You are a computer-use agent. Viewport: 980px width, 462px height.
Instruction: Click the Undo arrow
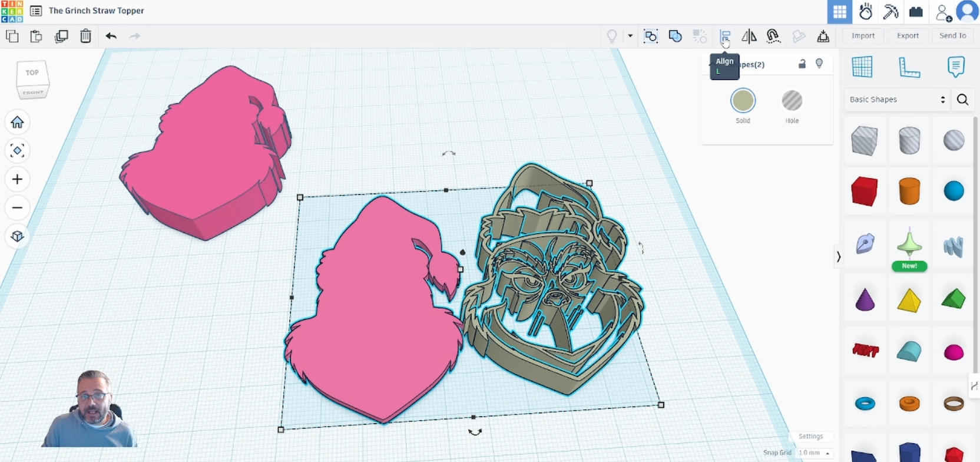pos(111,36)
